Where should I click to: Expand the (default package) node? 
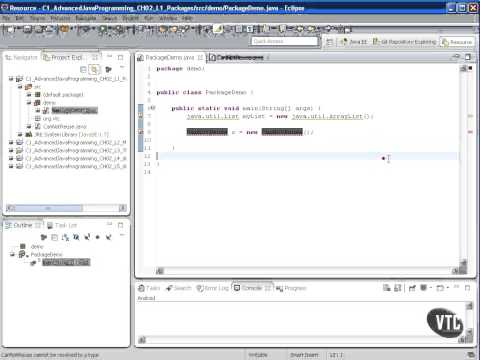(29, 95)
